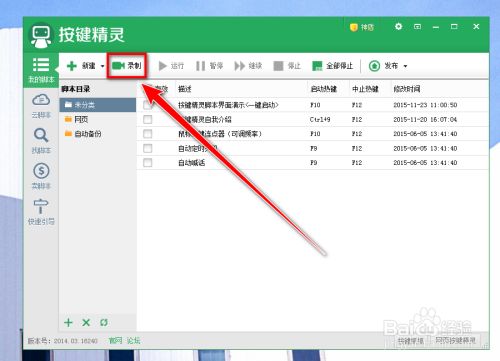500x361 pixels.
Task: Refresh the directory with the green refresh icon
Action: click(104, 322)
